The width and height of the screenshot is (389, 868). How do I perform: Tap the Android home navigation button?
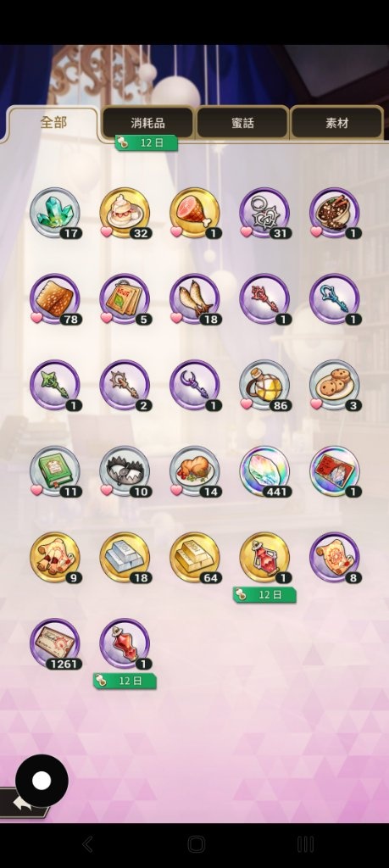(196, 844)
